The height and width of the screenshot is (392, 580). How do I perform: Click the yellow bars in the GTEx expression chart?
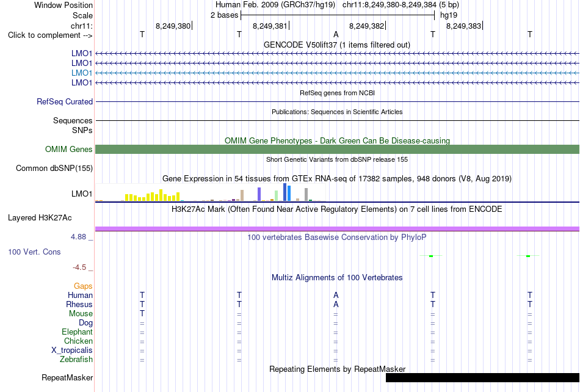point(153,195)
